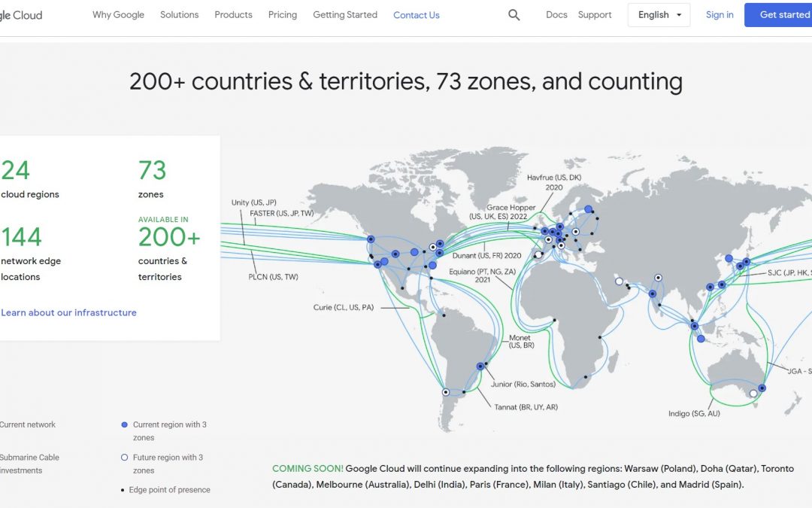Go to the Pricing page
Screen dimensions: 812x508
click(282, 15)
